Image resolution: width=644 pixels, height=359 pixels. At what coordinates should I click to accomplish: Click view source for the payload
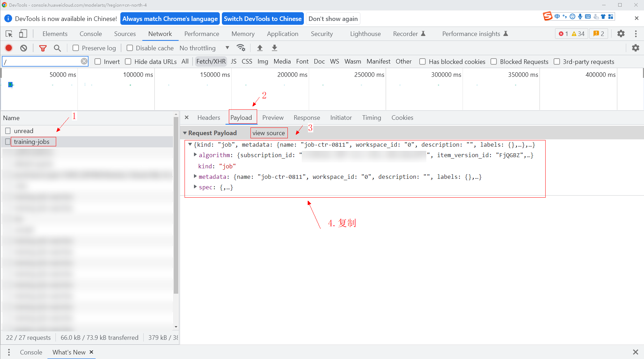pos(269,133)
